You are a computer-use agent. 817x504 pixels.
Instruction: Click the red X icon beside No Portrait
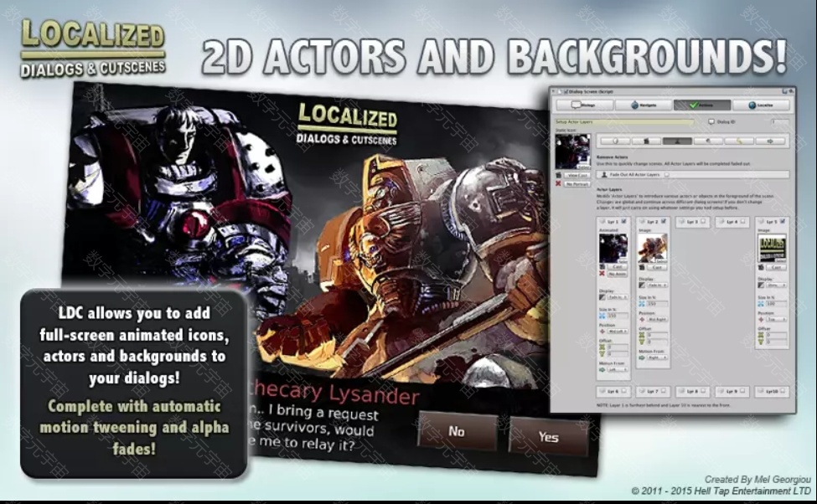(x=559, y=184)
